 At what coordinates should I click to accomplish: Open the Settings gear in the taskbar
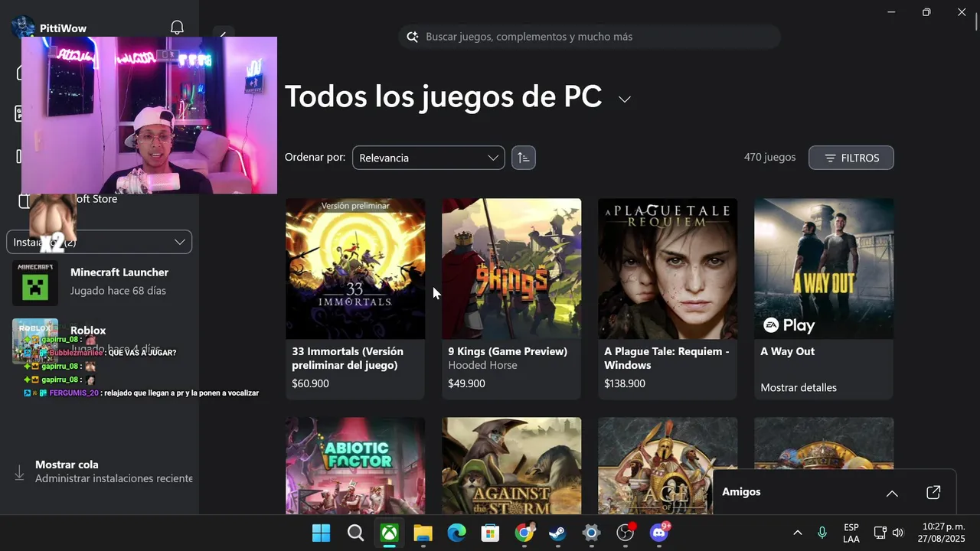point(591,533)
